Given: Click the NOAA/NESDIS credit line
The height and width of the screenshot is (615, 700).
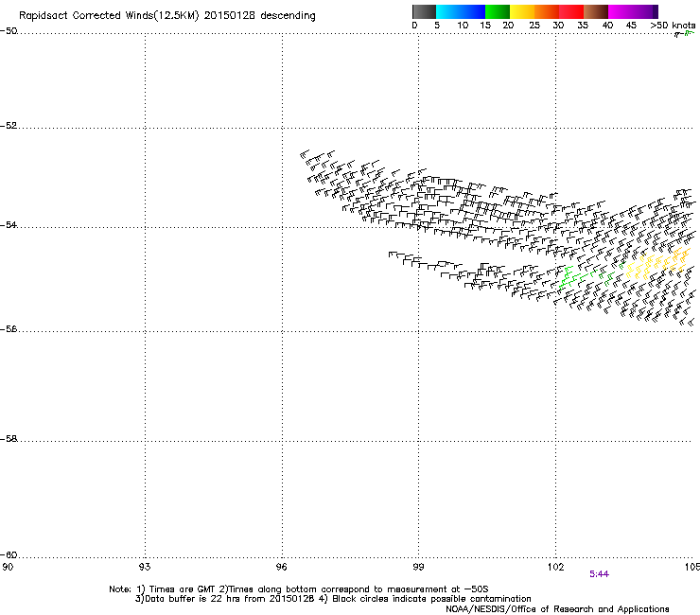Looking at the screenshot, I should [x=557, y=609].
